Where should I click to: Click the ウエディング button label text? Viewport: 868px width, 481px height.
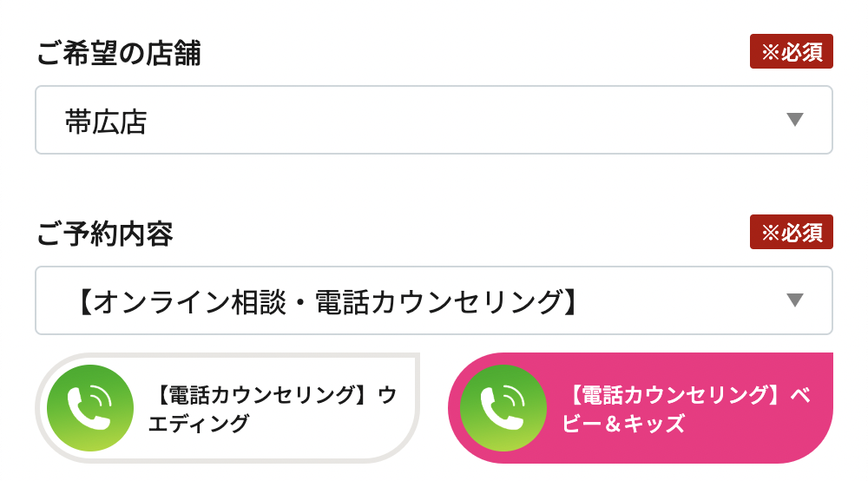pos(273,409)
